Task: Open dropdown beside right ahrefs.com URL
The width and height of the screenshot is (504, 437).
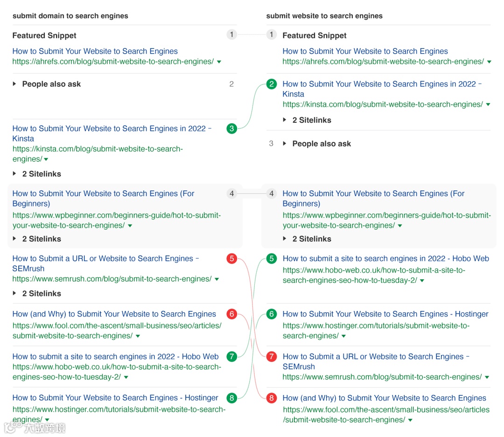Action: point(489,62)
